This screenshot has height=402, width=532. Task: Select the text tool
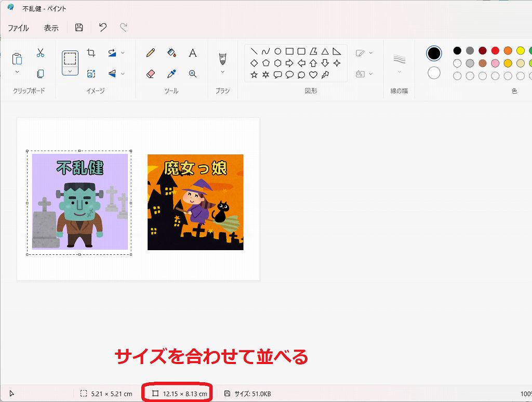193,53
